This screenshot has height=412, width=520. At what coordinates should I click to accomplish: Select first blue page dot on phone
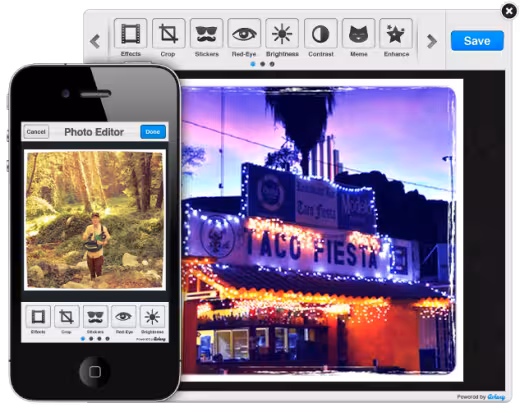[83, 339]
